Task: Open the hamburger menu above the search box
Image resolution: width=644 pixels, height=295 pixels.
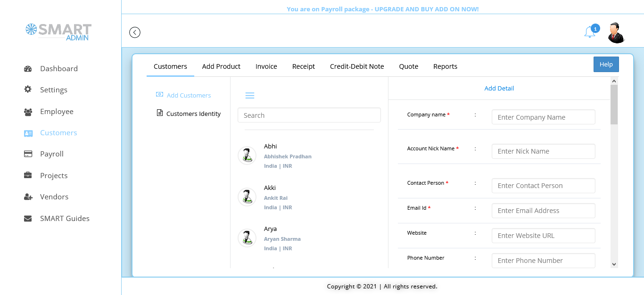Action: (250, 96)
